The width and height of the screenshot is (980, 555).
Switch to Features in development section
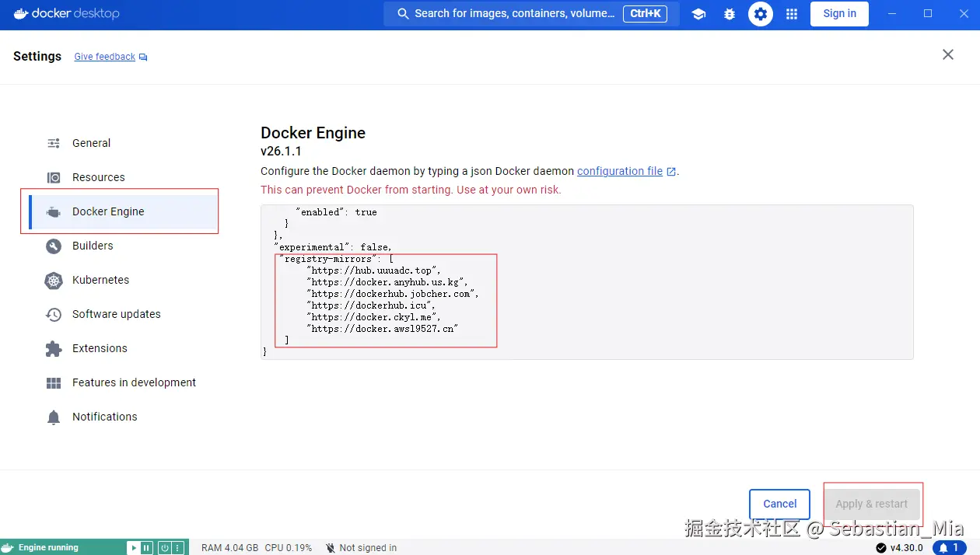(x=134, y=382)
